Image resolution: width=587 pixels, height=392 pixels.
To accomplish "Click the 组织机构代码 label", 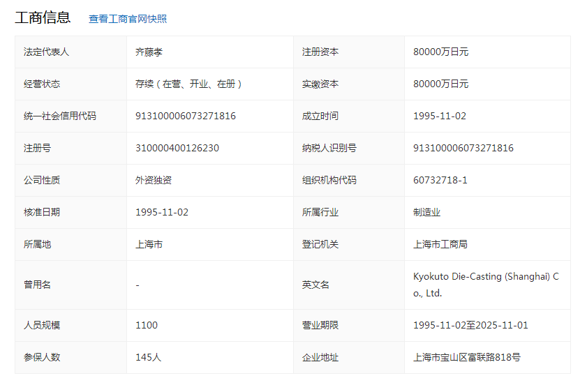I will pyautogui.click(x=329, y=180).
